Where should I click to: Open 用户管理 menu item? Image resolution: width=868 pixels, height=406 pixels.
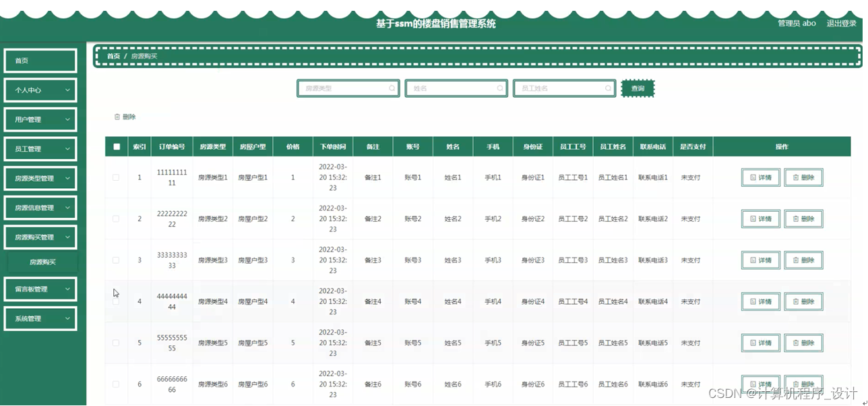pyautogui.click(x=40, y=119)
